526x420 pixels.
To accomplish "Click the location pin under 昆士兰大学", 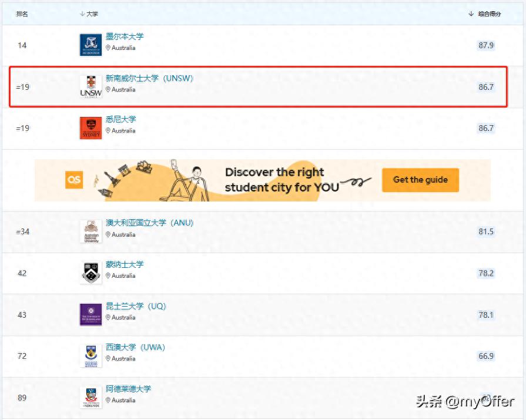I will tap(108, 317).
